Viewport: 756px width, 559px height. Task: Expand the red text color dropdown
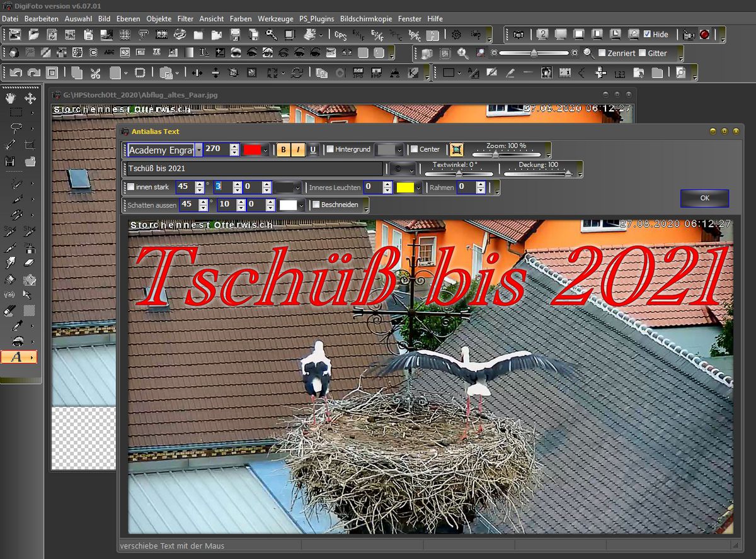(x=265, y=150)
